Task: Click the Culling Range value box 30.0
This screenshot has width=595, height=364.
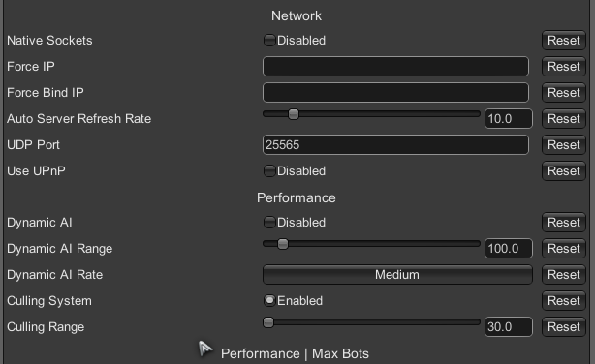Action: (509, 327)
